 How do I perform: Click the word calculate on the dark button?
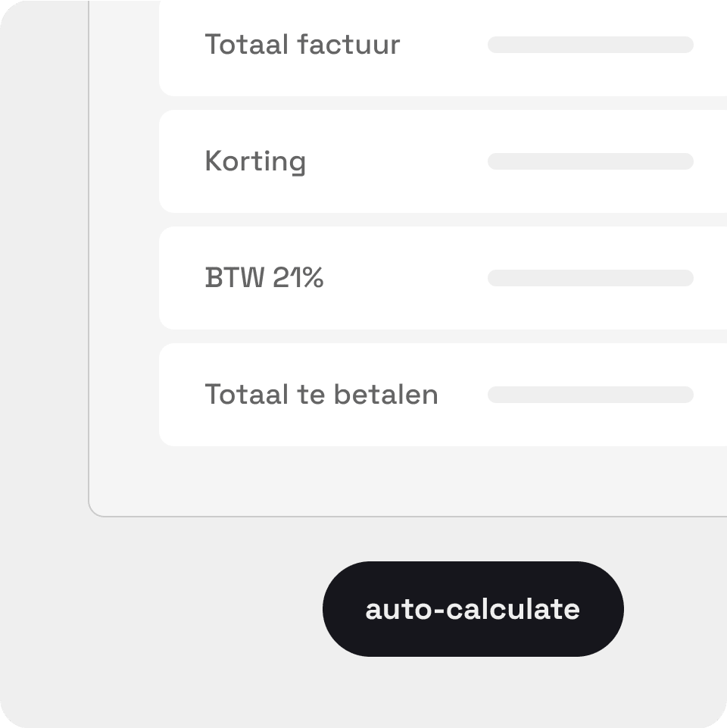(513, 608)
